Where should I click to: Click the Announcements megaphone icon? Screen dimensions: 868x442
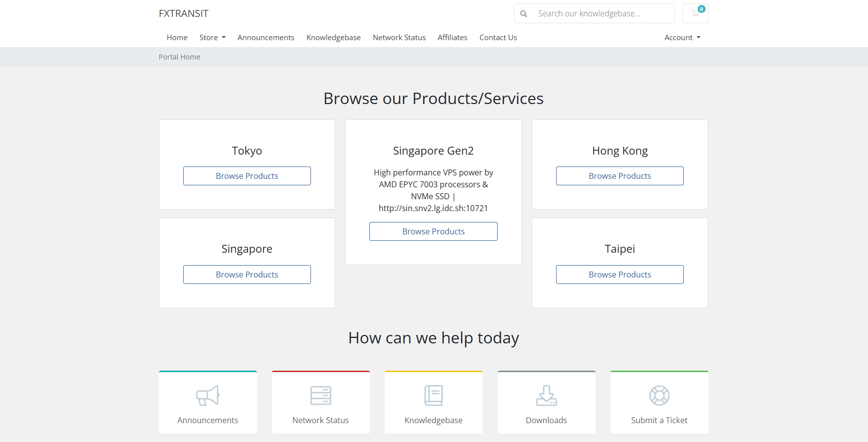coord(207,395)
